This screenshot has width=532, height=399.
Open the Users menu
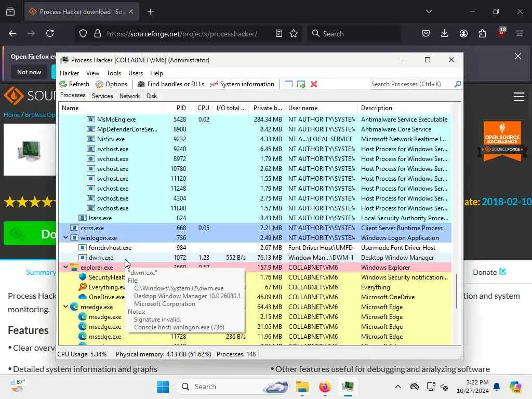click(136, 73)
